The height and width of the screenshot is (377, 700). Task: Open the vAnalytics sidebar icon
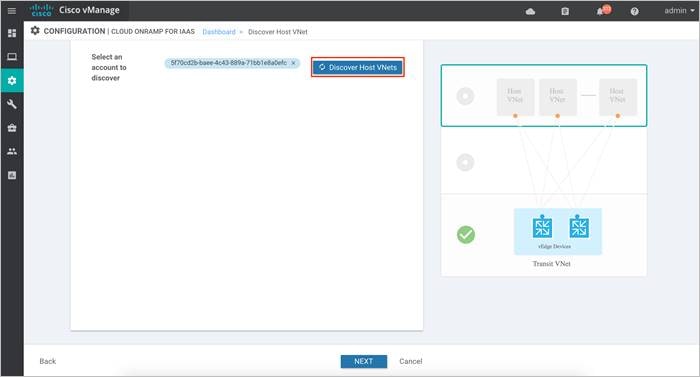12,175
